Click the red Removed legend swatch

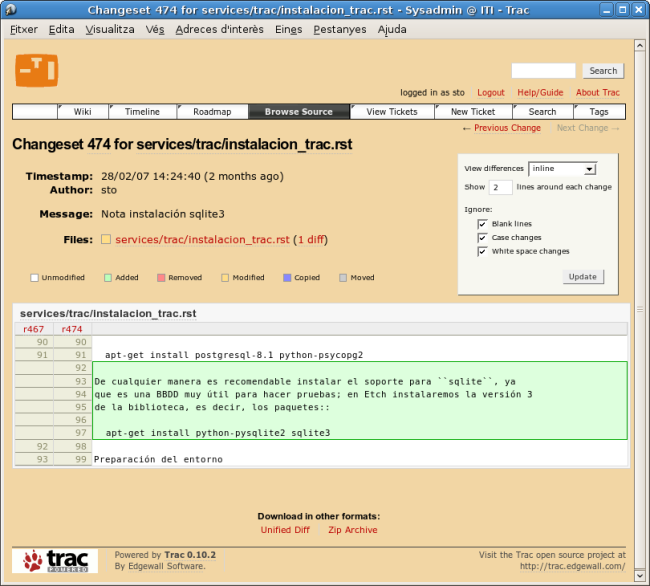pos(161,278)
